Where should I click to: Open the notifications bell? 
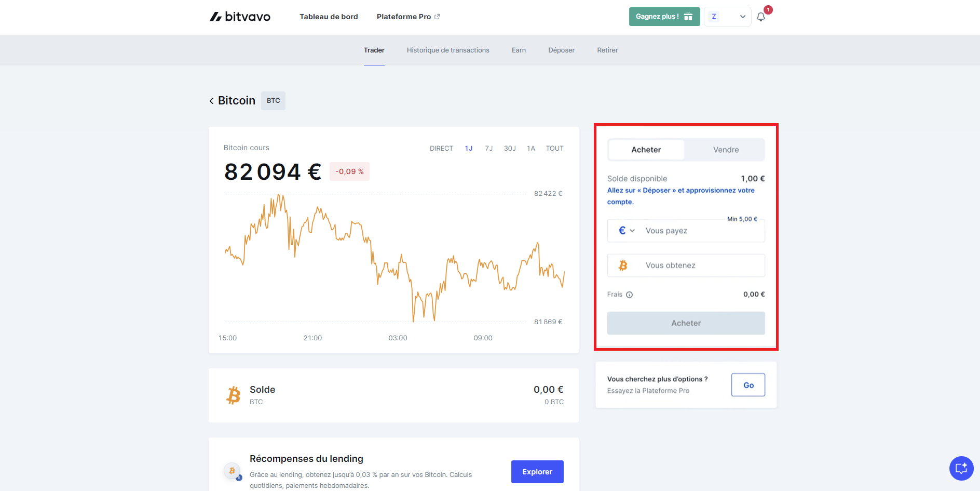[761, 17]
